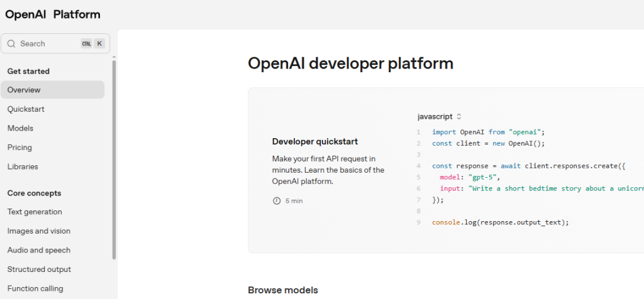This screenshot has width=644, height=299.
Task: Open the javascript language dropdown
Action: [x=439, y=116]
